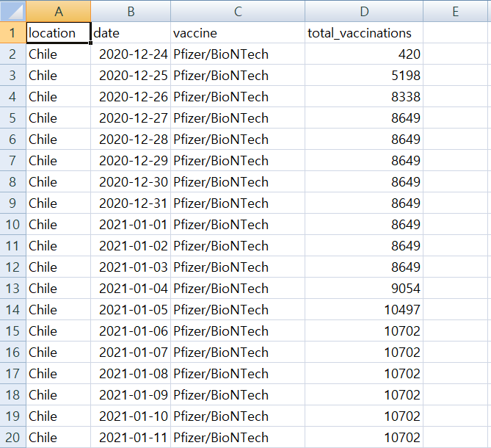Select the cell with date 2021-01-02

pos(131,245)
